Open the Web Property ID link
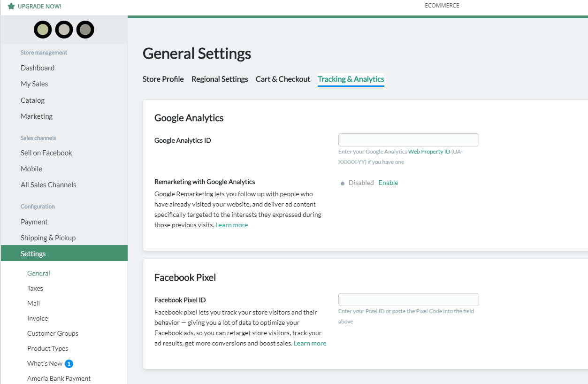Viewport: 588px width, 384px height. point(429,152)
